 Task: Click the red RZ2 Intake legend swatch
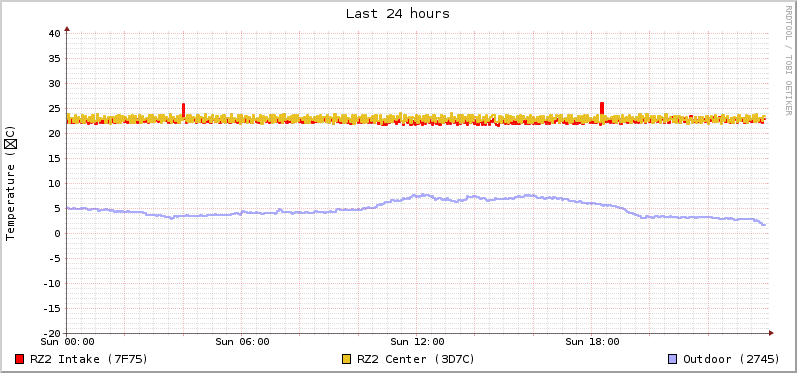[x=20, y=359]
